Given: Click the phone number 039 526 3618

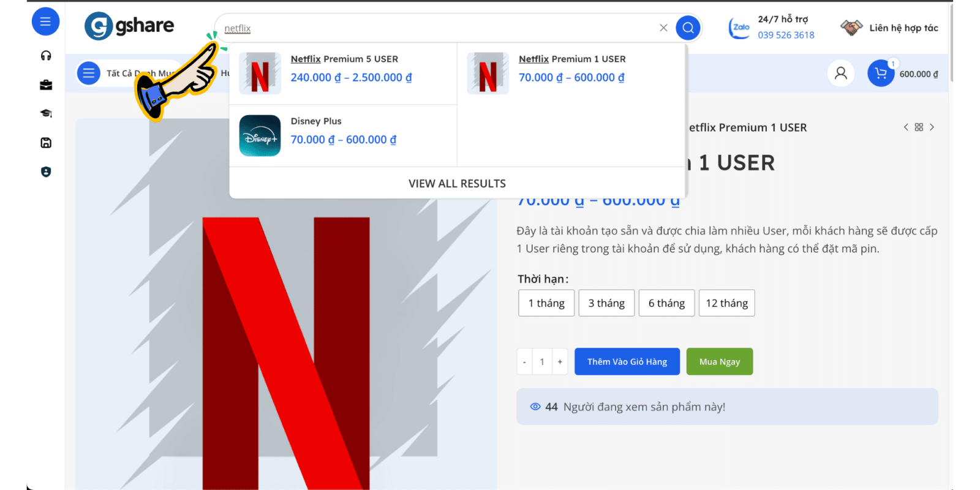Looking at the screenshot, I should pyautogui.click(x=786, y=35).
